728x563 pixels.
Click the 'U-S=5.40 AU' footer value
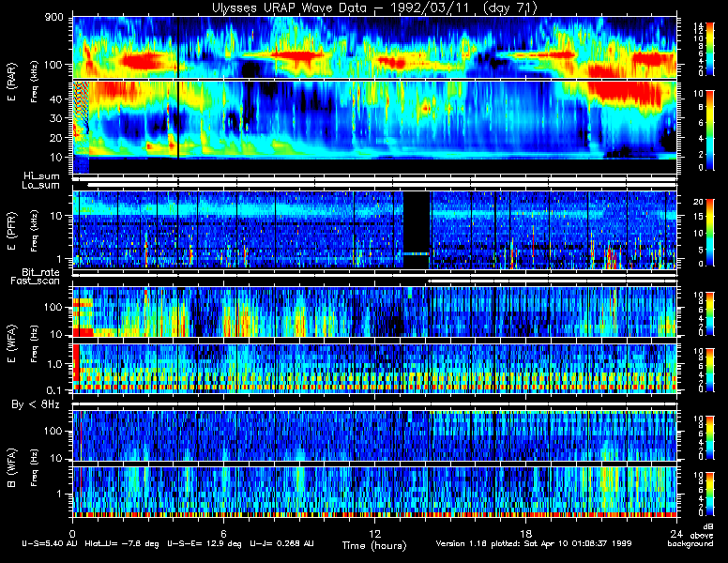[x=50, y=543]
